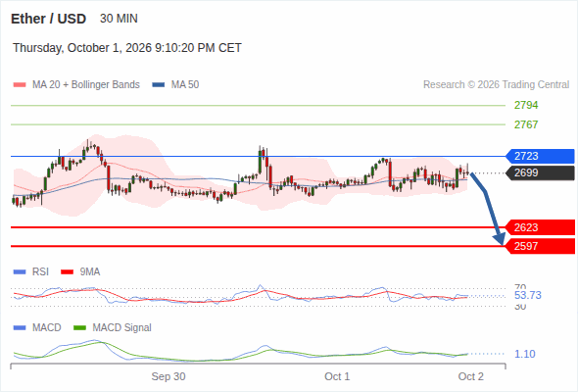Click the red MA 20 Bollinger Bands swatch
Image resolution: width=578 pixels, height=392 pixels.
coord(20,85)
